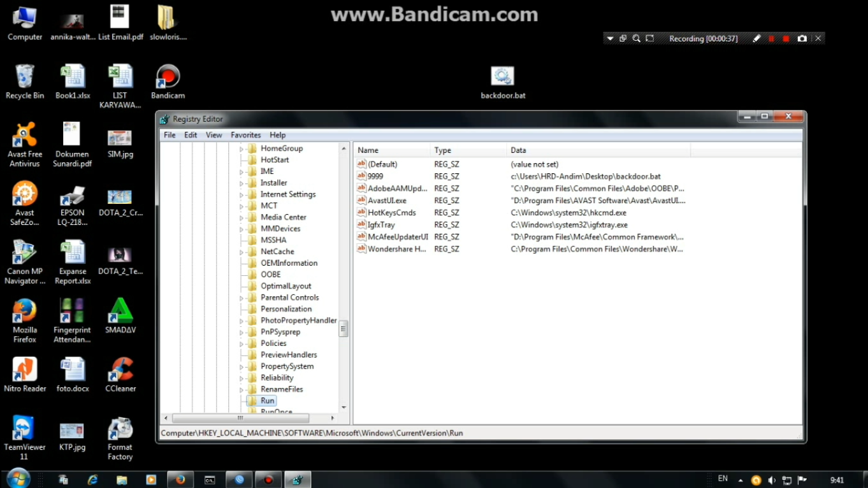This screenshot has width=868, height=488.
Task: Select the Personalization key
Action: 286,309
